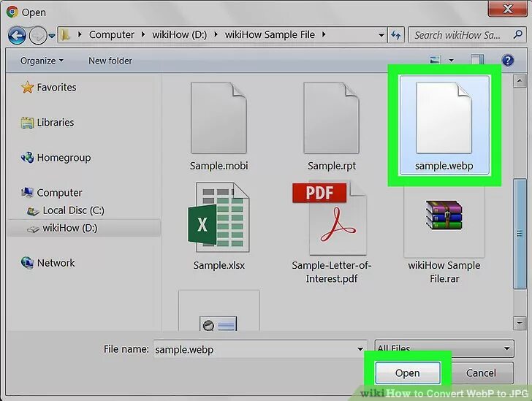
Task: Click the Computer monitor icon in sidebar
Action: pos(27,192)
